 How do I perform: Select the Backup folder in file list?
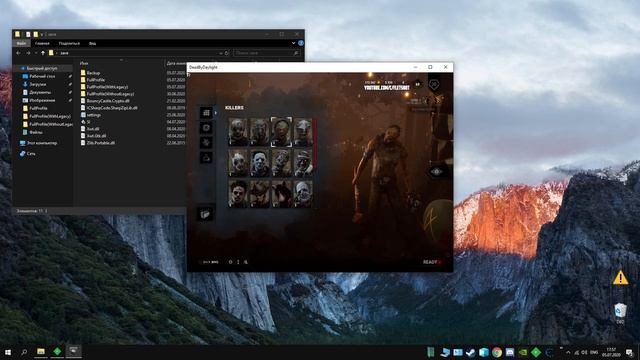[x=90, y=73]
